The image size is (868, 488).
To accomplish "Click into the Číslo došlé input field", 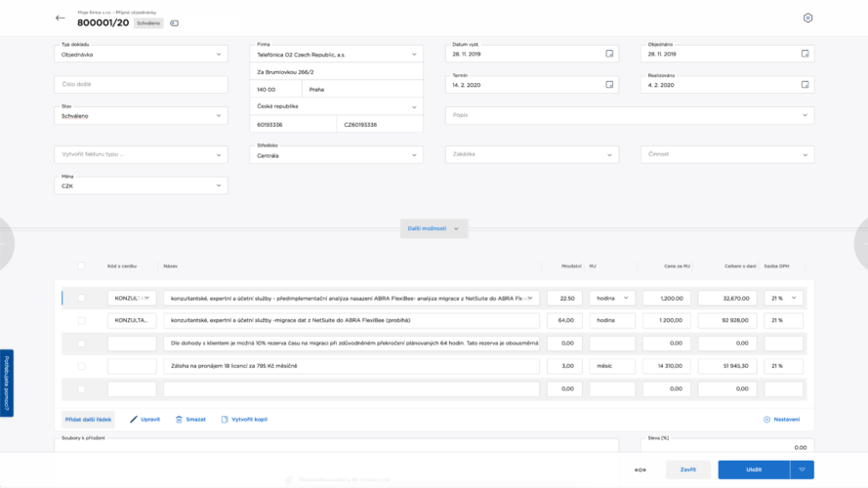I will [141, 85].
